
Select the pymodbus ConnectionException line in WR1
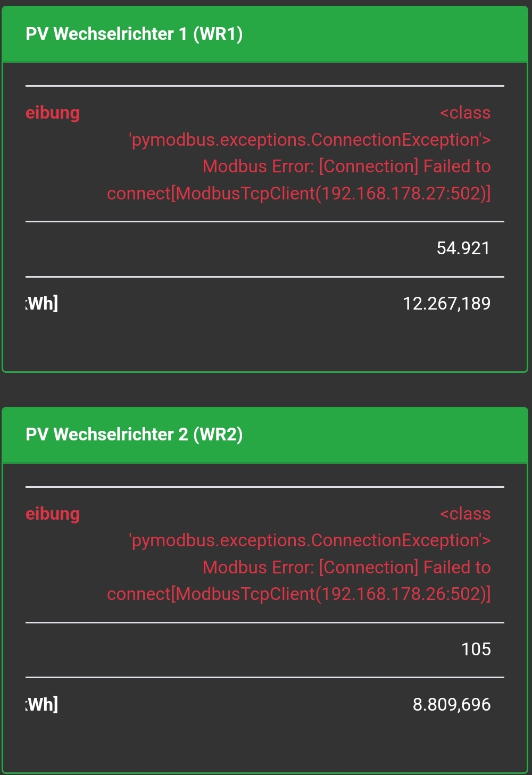click(x=310, y=140)
